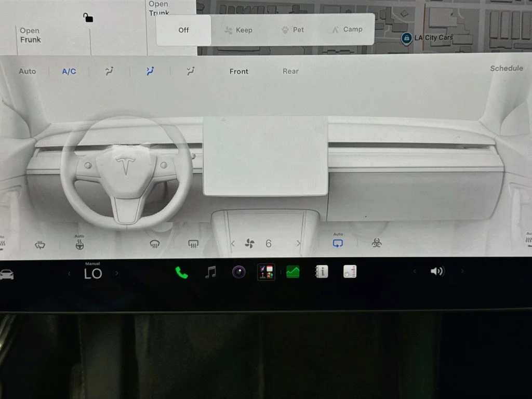Toggle the A/C setting

(x=69, y=72)
